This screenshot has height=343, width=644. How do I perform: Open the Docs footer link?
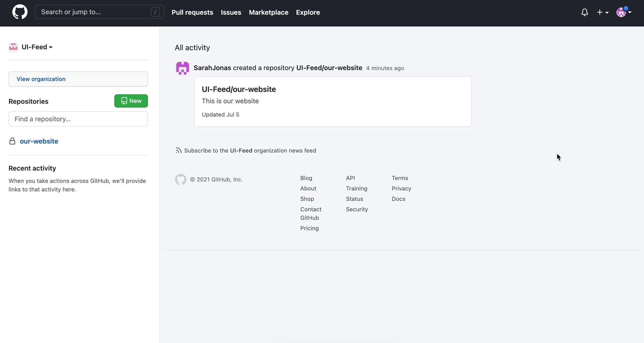click(x=398, y=199)
